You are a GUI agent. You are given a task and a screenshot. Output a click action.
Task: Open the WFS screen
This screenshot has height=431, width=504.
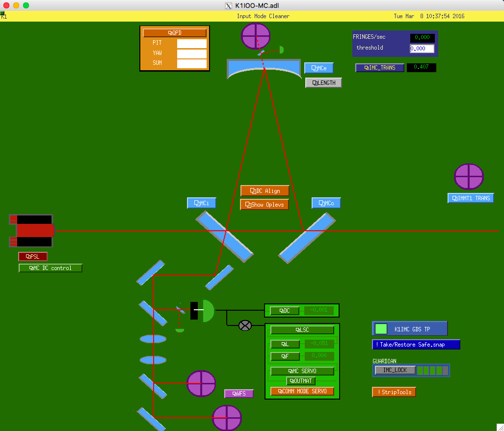(239, 394)
